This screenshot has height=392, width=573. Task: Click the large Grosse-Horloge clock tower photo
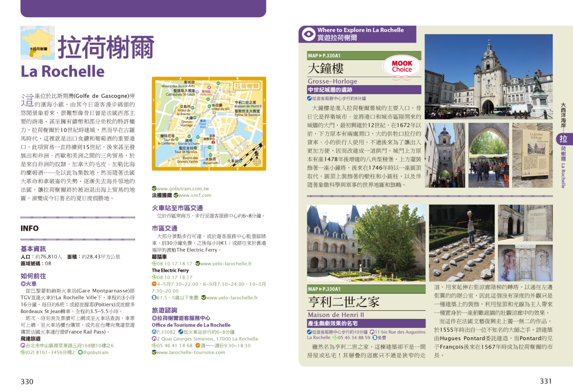click(488, 76)
